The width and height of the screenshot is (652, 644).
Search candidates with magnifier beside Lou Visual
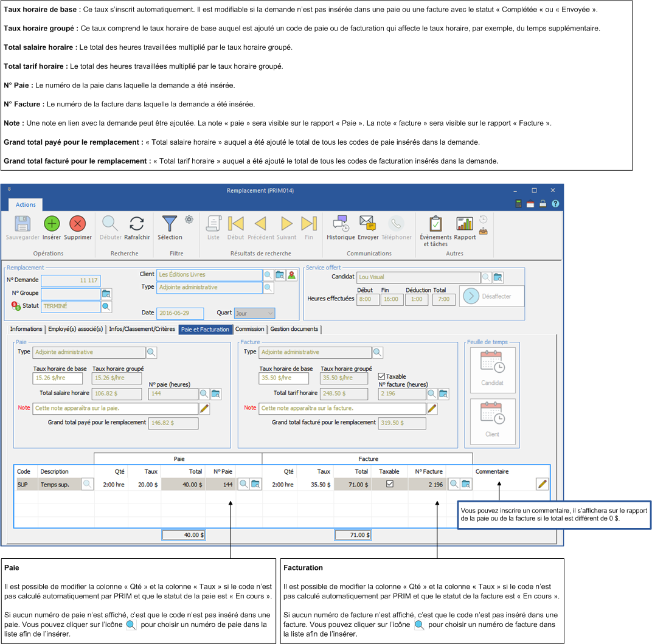[486, 277]
